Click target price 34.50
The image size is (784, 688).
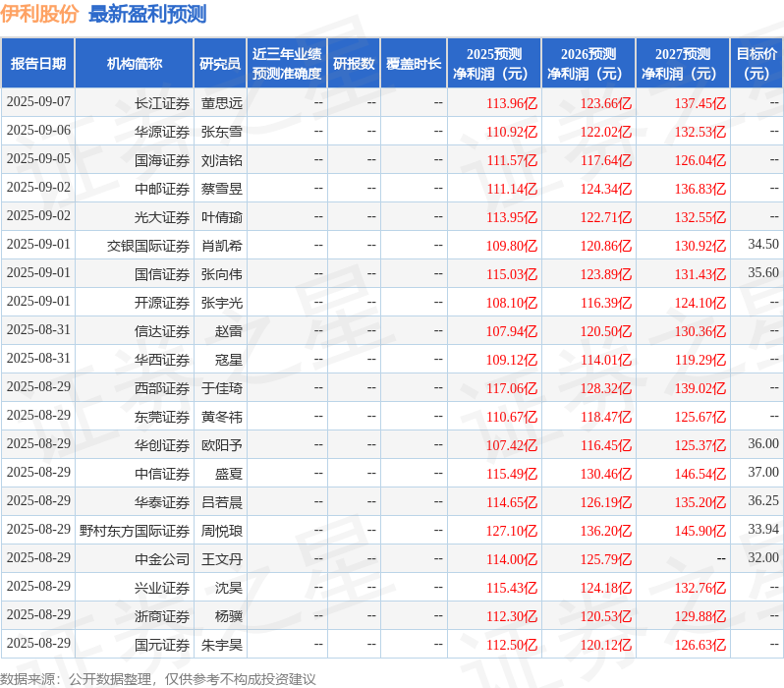tap(763, 244)
